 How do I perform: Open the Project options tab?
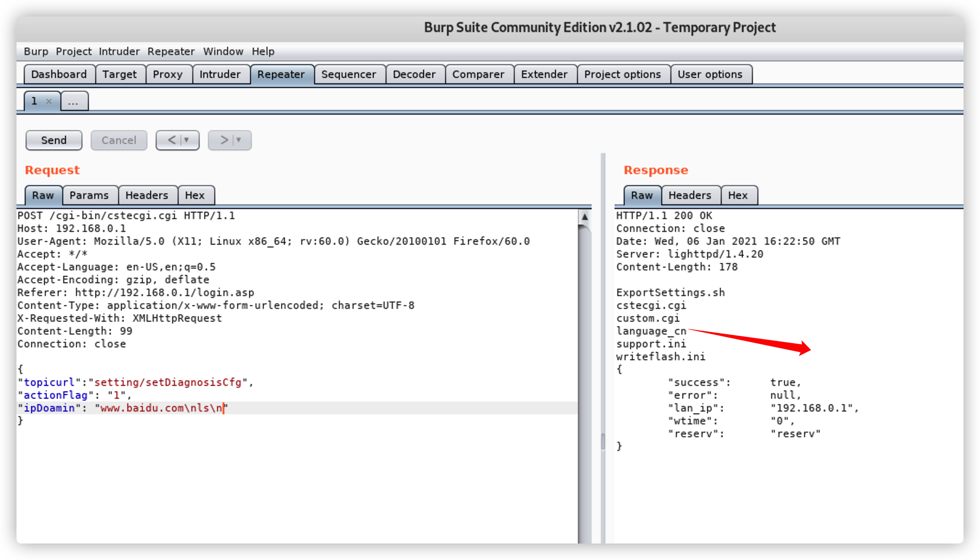coord(622,74)
